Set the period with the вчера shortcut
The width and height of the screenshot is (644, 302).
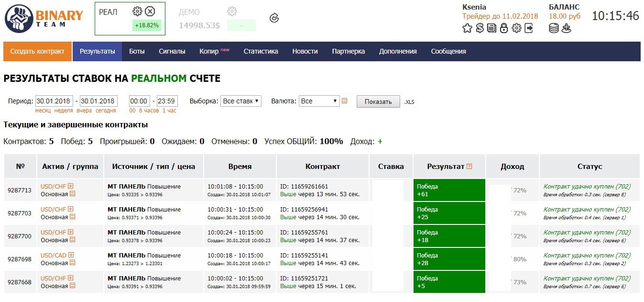tap(84, 111)
